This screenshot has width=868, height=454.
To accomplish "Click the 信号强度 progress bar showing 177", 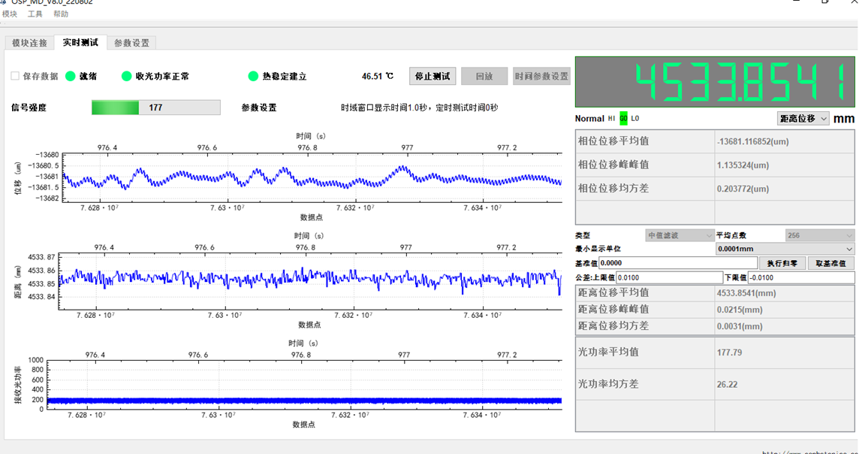I will tap(156, 107).
